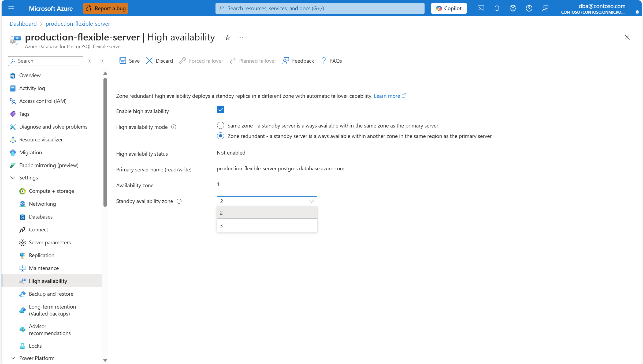643x364 pixels.
Task: Click the notifications bell icon
Action: [497, 8]
